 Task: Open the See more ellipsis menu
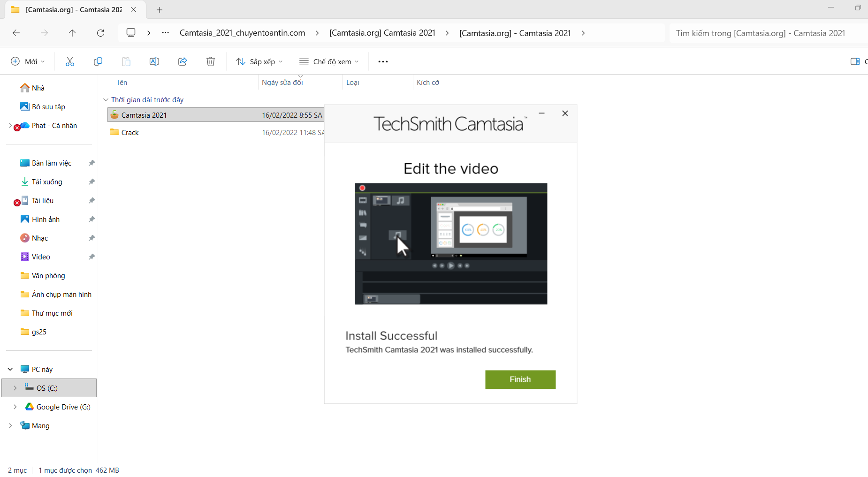tap(383, 61)
